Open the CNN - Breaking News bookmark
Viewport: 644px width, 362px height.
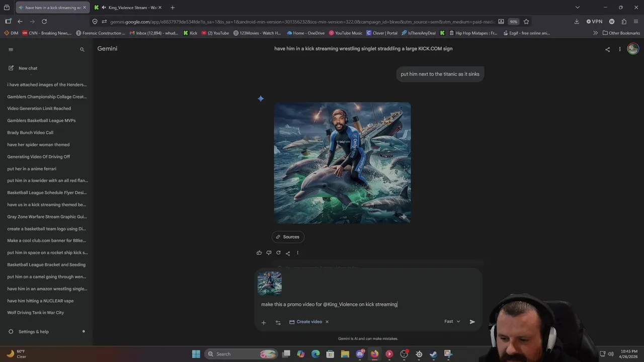click(x=47, y=33)
